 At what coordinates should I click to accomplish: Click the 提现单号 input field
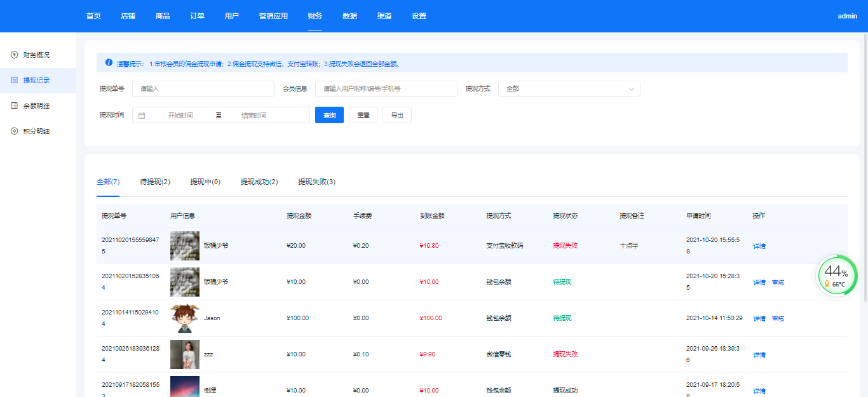(x=203, y=89)
